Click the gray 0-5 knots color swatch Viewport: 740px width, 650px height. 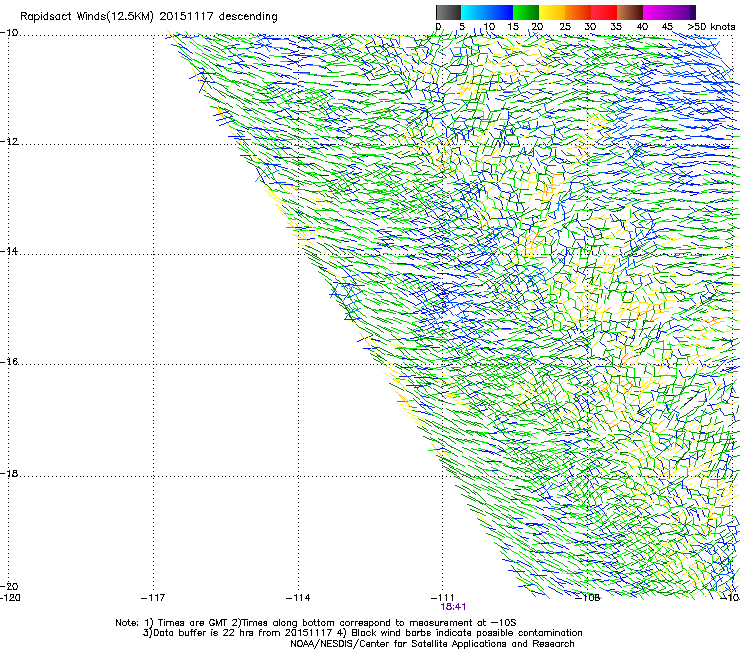point(448,12)
